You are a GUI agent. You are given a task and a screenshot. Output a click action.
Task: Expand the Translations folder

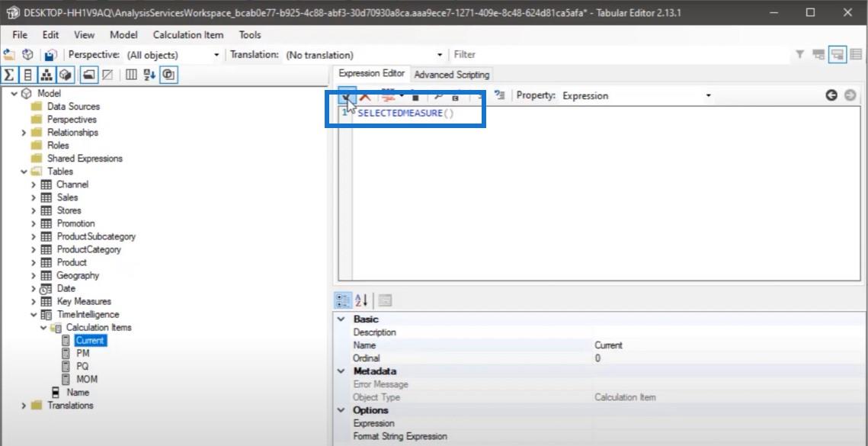(x=24, y=406)
